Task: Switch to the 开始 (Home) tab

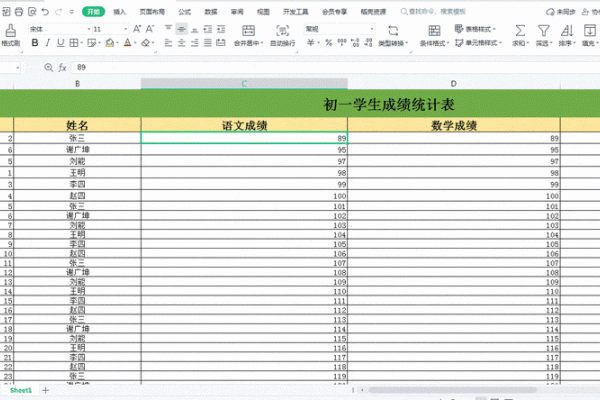Action: pos(93,12)
